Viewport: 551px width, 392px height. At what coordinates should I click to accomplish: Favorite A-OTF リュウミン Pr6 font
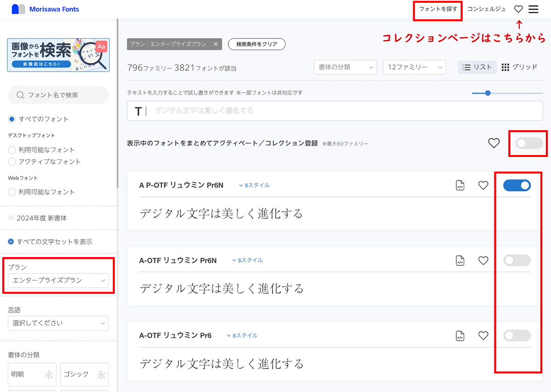483,336
